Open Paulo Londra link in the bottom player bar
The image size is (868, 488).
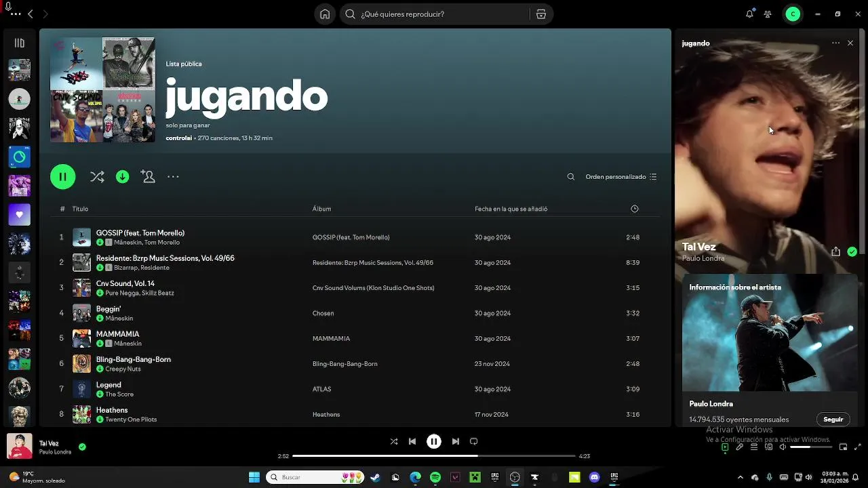55,452
